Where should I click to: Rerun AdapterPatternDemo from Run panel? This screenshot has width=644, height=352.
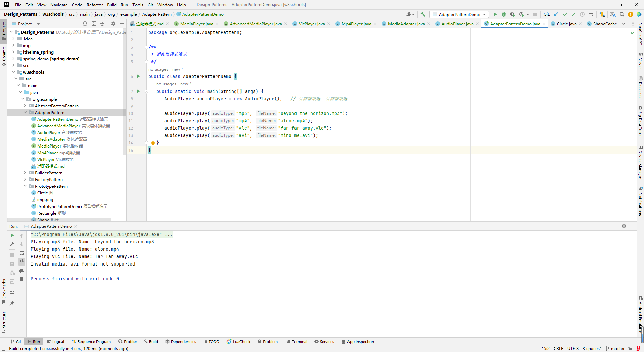(12, 235)
